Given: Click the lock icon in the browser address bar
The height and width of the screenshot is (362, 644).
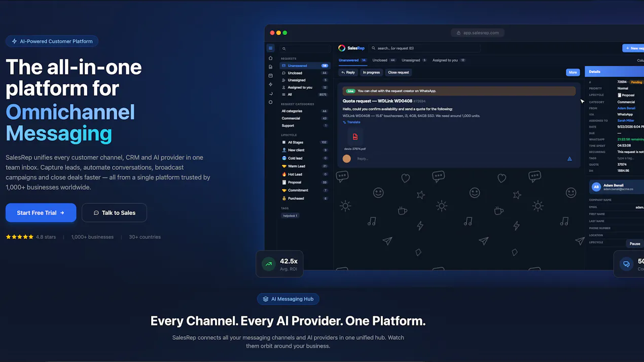Looking at the screenshot, I should (x=458, y=33).
